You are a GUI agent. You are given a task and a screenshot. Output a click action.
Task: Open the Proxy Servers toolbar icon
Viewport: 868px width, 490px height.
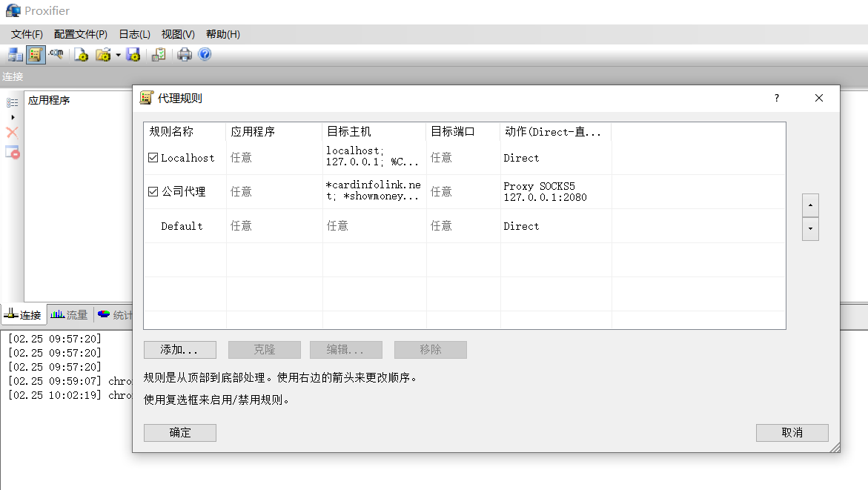pos(15,54)
